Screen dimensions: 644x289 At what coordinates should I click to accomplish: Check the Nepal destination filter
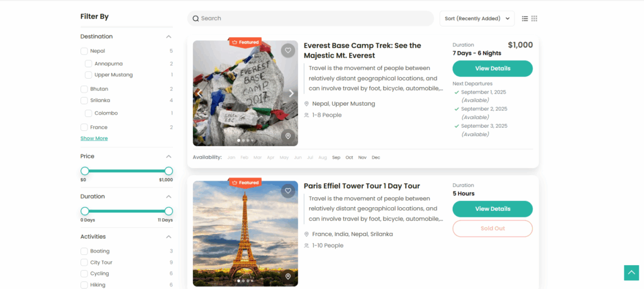click(84, 51)
